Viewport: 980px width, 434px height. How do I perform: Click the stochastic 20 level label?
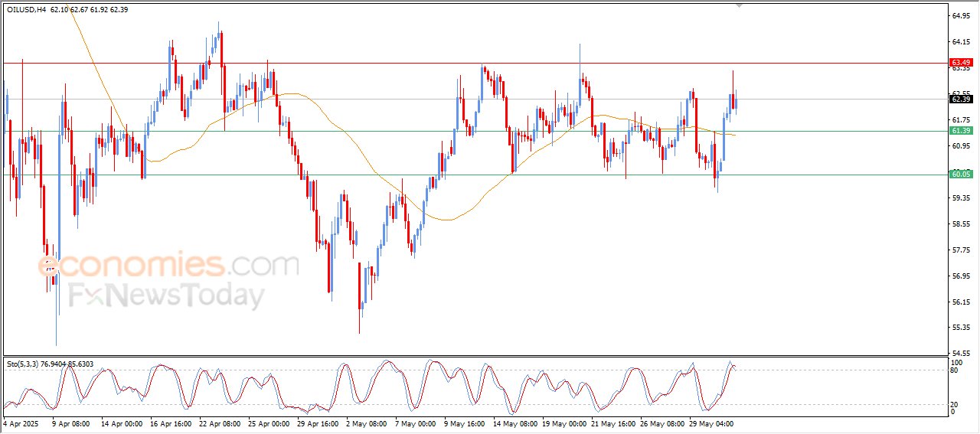coord(955,403)
